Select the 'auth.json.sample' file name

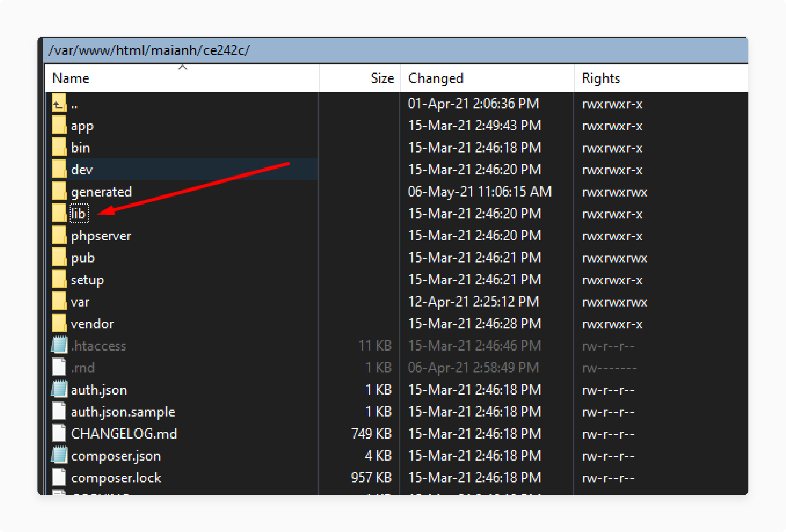point(123,412)
